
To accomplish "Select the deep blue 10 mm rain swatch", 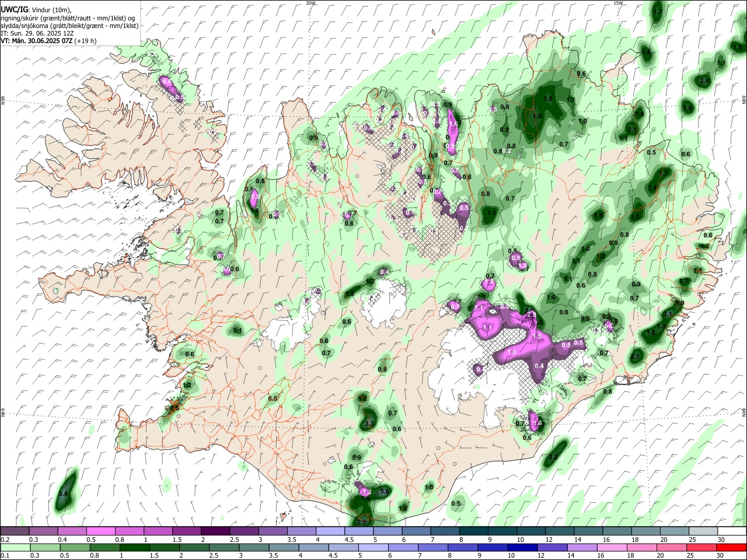I will [522, 547].
